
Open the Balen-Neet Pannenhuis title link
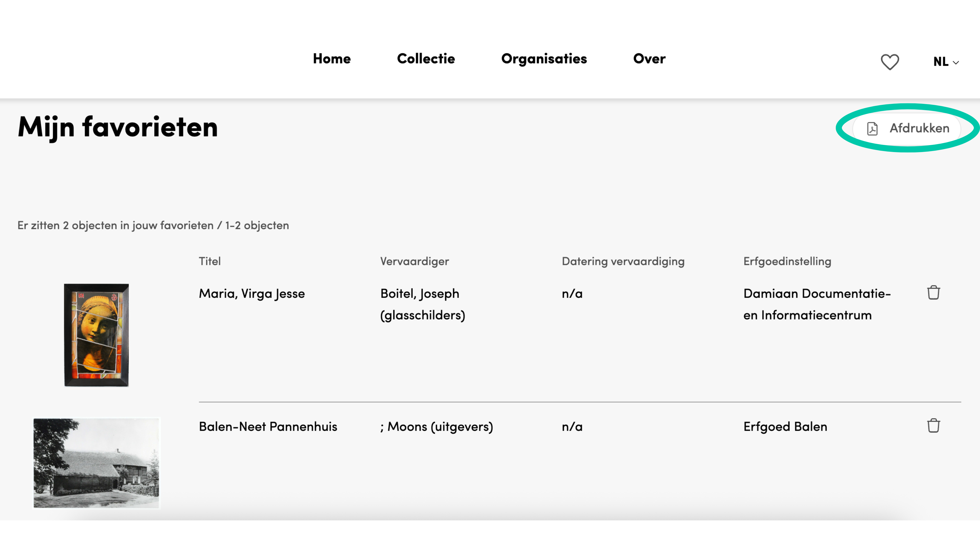268,427
